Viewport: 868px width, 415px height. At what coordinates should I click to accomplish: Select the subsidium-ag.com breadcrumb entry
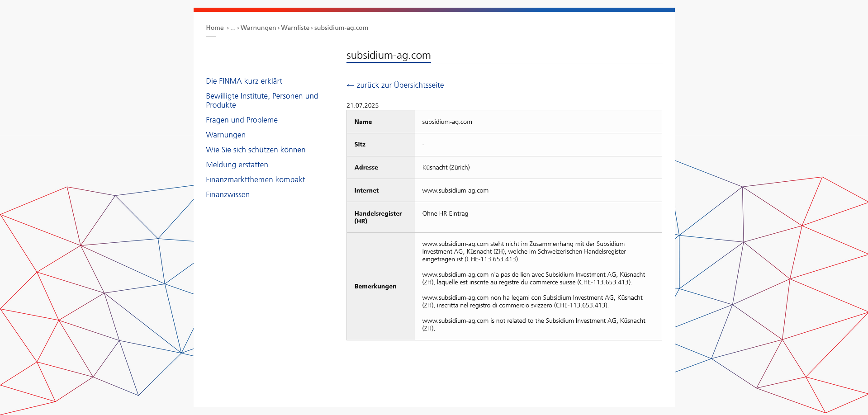click(341, 28)
